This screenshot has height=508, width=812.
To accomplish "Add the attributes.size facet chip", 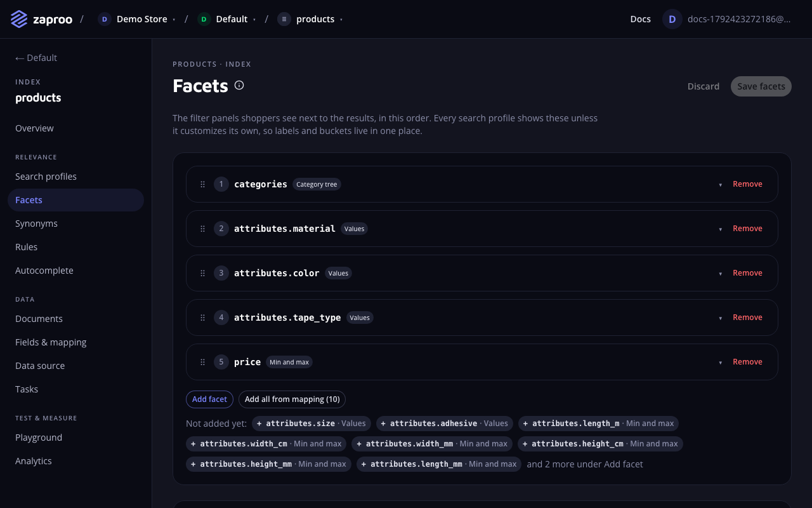I will pyautogui.click(x=311, y=424).
